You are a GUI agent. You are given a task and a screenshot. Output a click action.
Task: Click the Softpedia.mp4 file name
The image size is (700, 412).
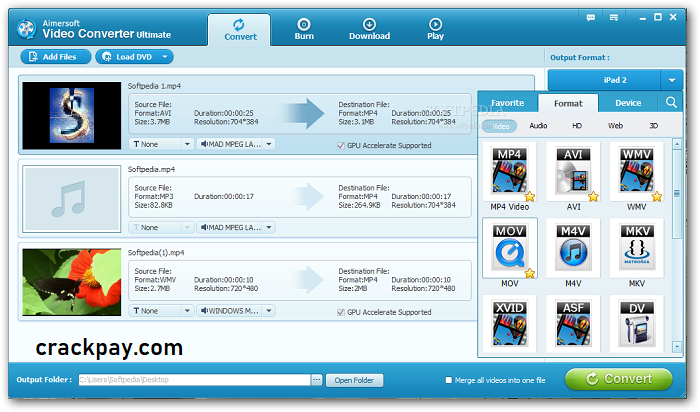[151, 170]
